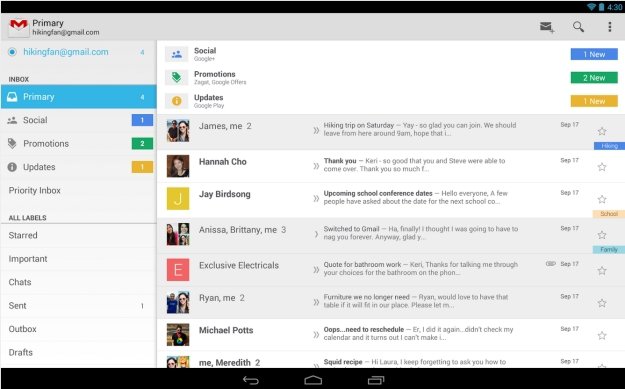Open the Outbox label

[79, 329]
